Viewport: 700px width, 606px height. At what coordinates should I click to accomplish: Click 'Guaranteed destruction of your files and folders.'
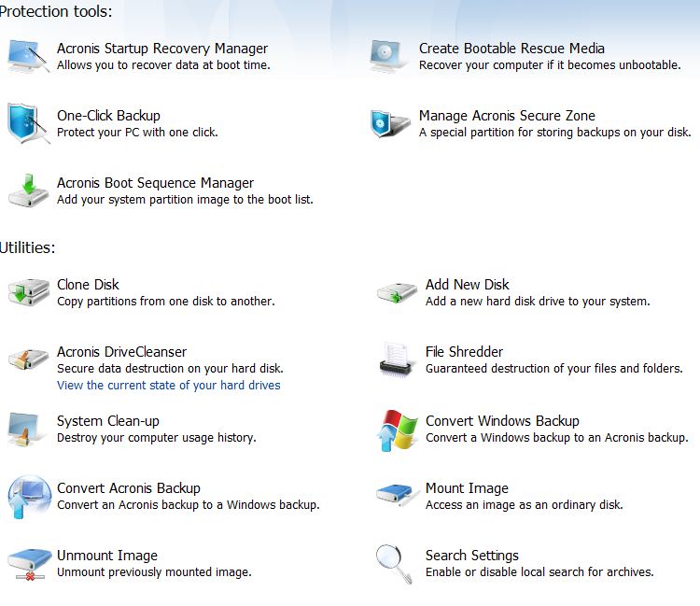coord(554,369)
